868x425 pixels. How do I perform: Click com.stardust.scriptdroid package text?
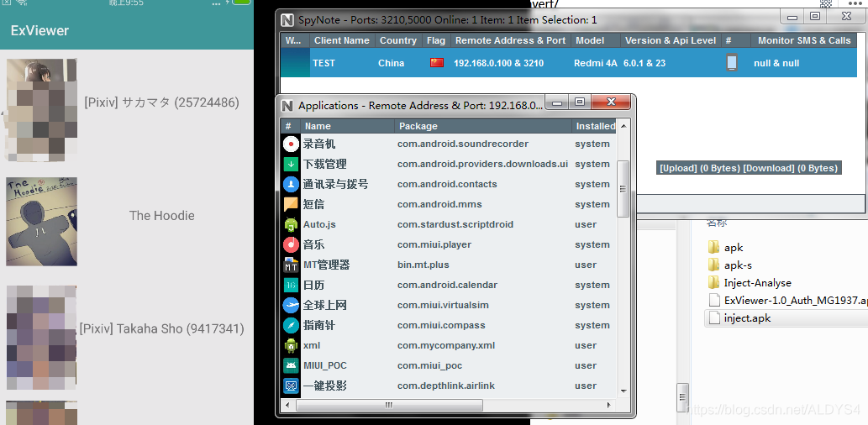(455, 224)
